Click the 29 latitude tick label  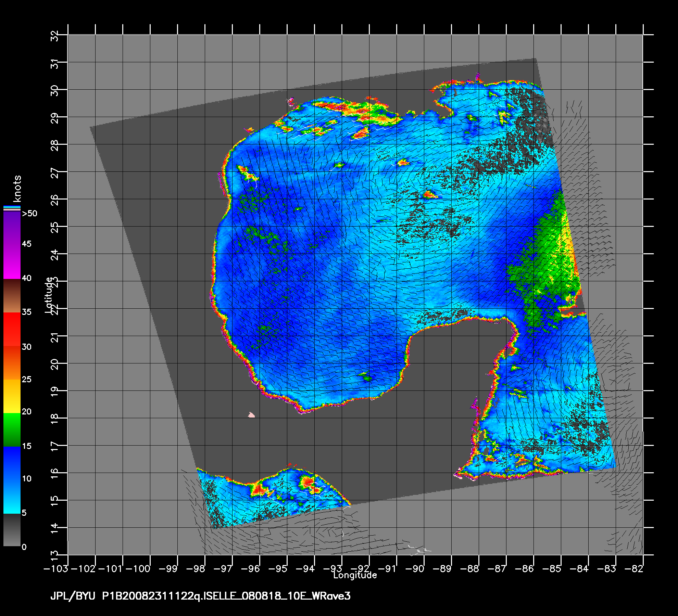click(54, 118)
